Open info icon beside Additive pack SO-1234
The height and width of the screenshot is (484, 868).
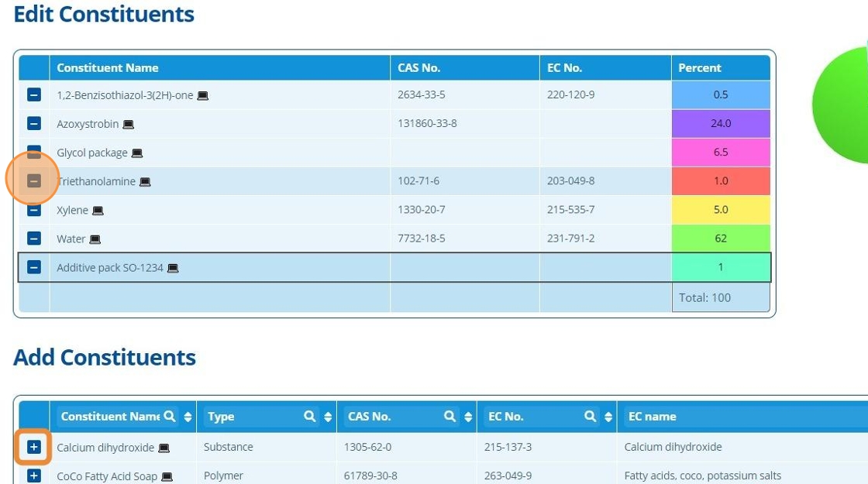173,268
